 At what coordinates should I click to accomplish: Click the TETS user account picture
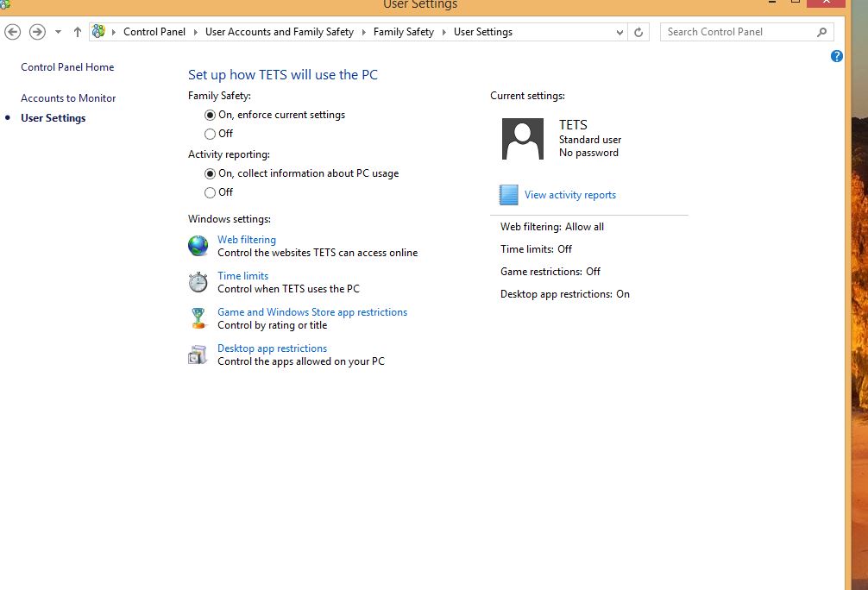[x=523, y=139]
